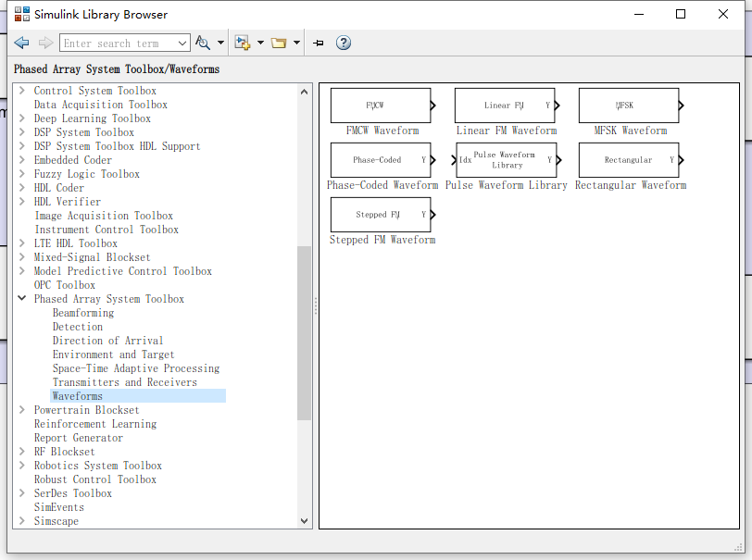Click the new model icon

(x=243, y=44)
